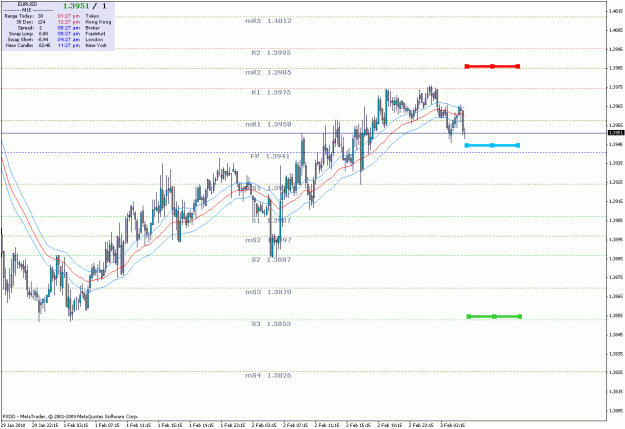Select the mS3 1.3870 pivot label
Viewport: 625px width, 429px height.
click(268, 292)
